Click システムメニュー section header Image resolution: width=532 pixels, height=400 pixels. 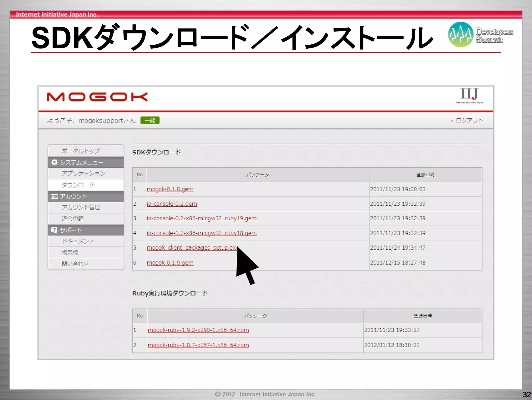click(86, 162)
